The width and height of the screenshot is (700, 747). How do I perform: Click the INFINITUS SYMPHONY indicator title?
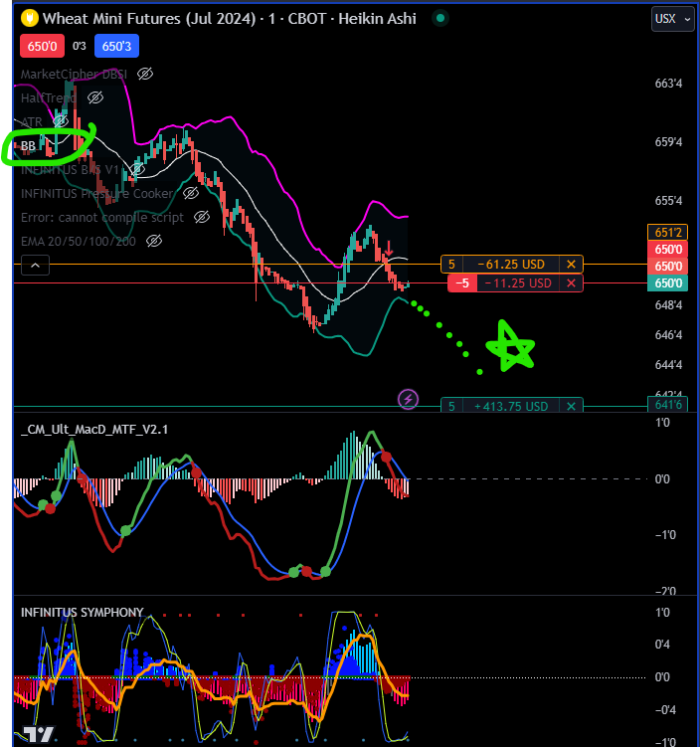pos(82,612)
